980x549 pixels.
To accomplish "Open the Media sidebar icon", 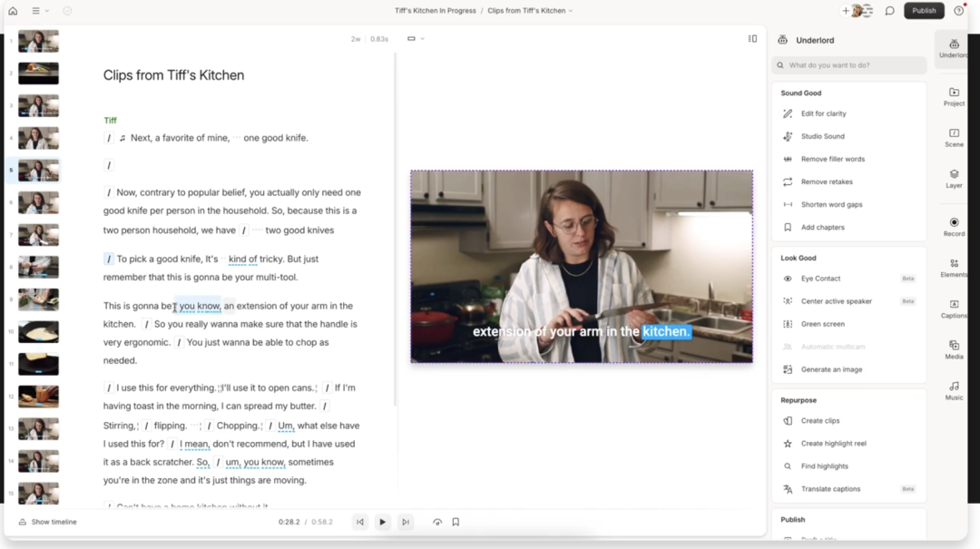I will [x=954, y=350].
